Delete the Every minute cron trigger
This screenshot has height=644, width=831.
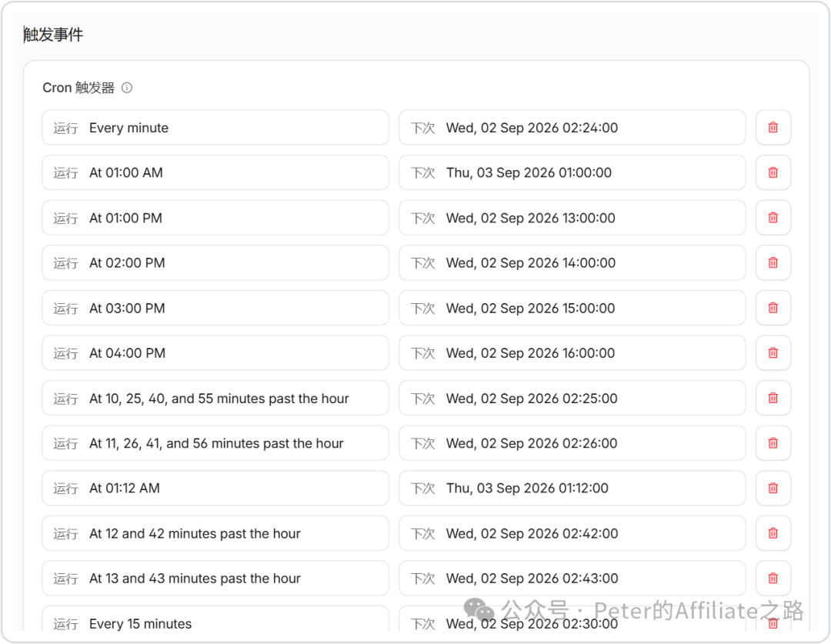(x=773, y=127)
